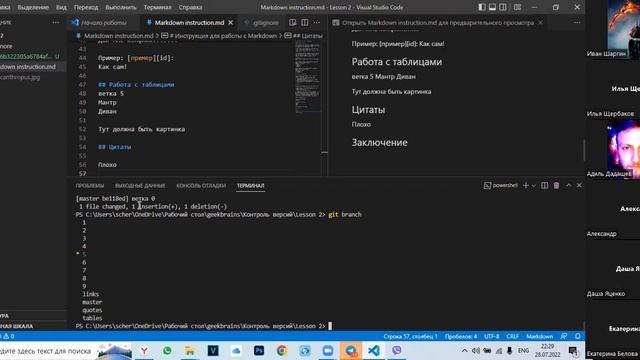
Task: Open WhatsApp from taskbar
Action: (x=167, y=351)
